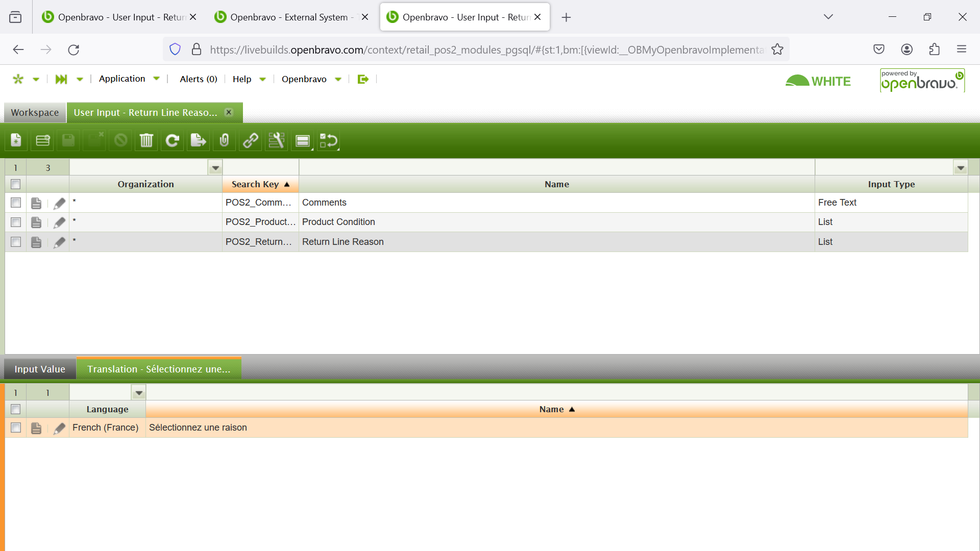Screen dimensions: 980x551
Task: Refresh the grid data
Action: point(172,140)
